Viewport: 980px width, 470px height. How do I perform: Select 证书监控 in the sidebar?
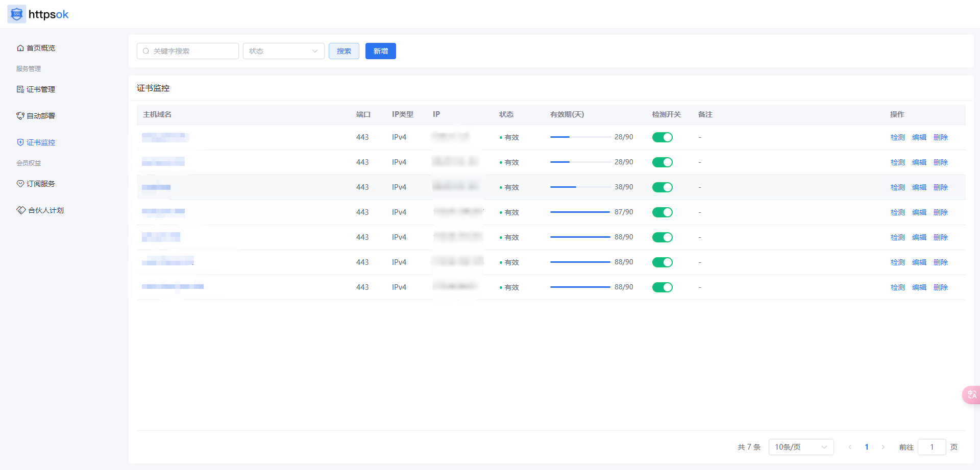(41, 142)
